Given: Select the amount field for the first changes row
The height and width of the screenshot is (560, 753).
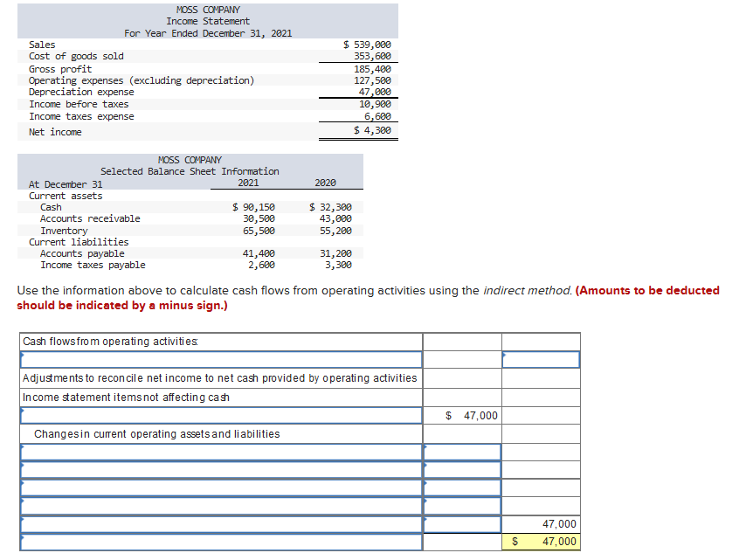Looking at the screenshot, I should click(x=462, y=452).
